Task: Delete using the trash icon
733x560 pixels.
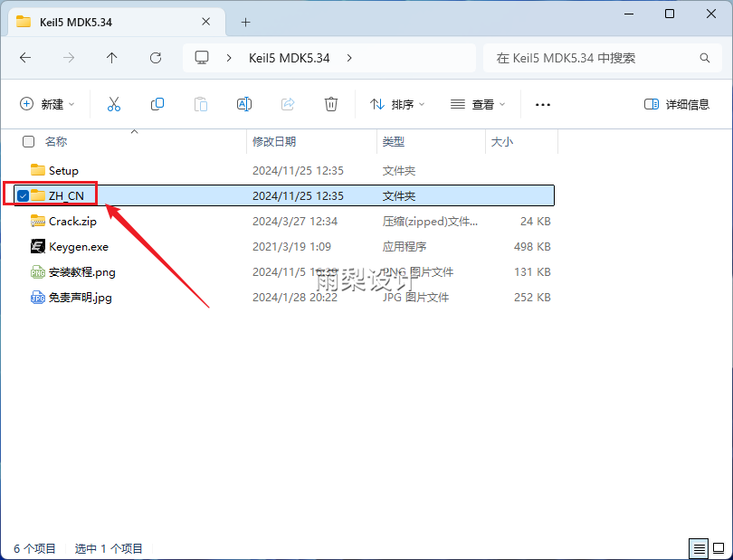Action: point(330,104)
